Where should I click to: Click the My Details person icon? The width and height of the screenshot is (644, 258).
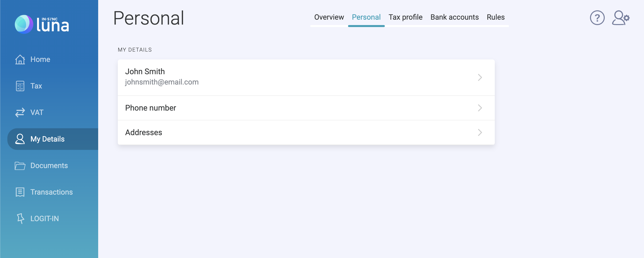click(19, 139)
